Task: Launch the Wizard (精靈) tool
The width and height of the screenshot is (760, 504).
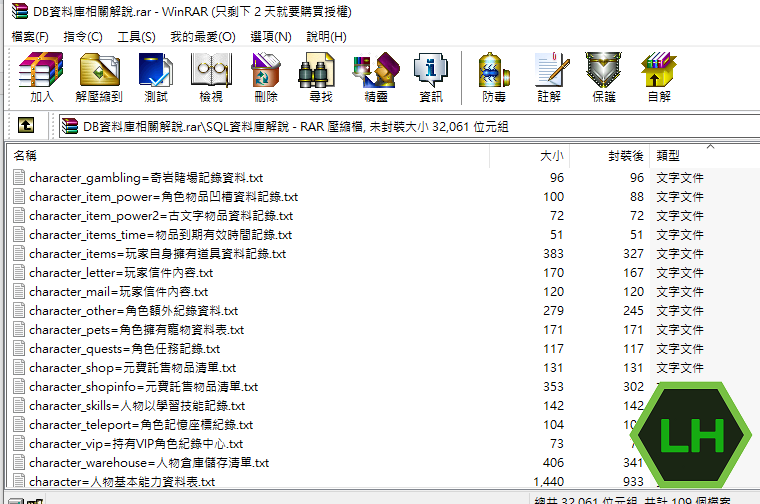Action: (376, 78)
